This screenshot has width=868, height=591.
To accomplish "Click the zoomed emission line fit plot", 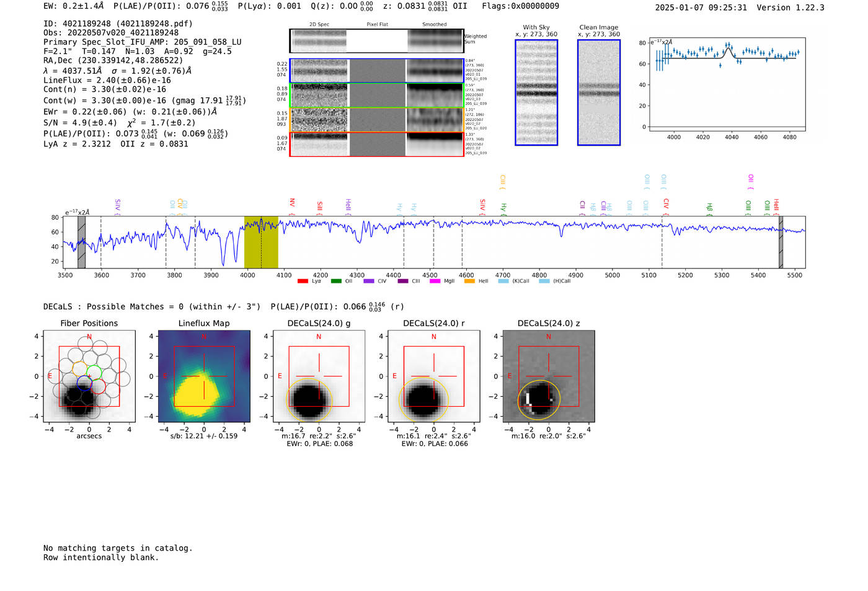I will [727, 84].
